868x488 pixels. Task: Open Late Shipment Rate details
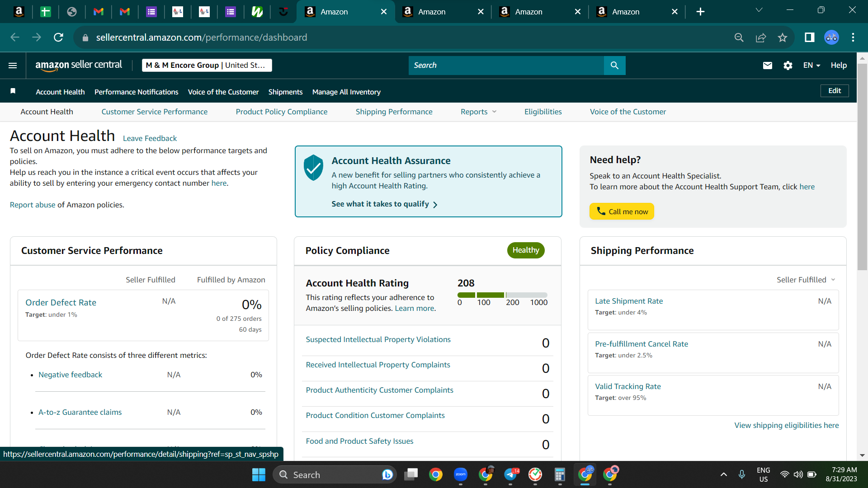(x=629, y=301)
